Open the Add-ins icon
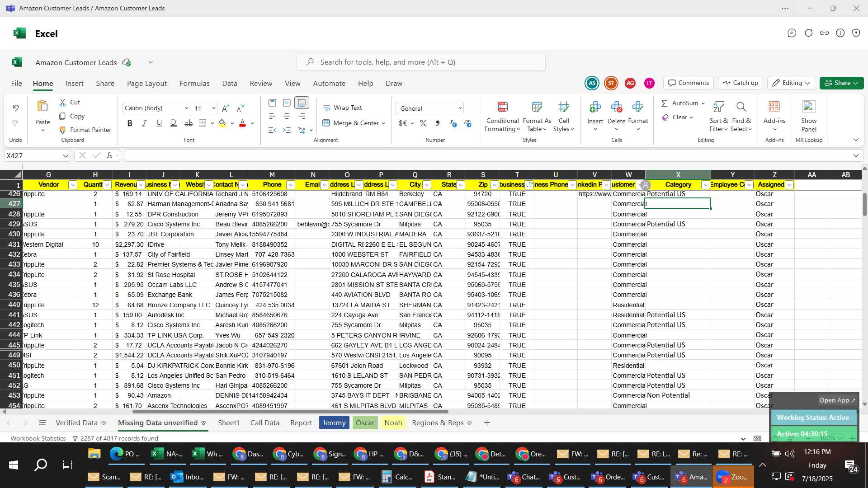Viewport: 868px width, 488px height. (x=774, y=107)
